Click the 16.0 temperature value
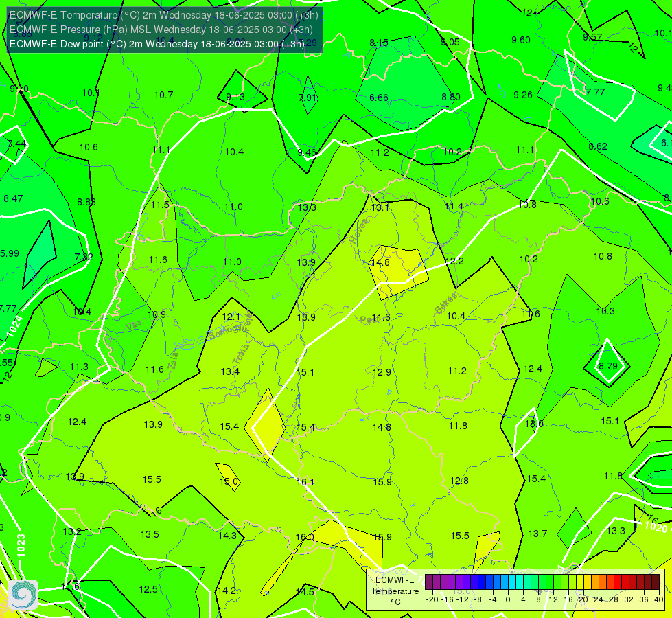 tap(305, 537)
